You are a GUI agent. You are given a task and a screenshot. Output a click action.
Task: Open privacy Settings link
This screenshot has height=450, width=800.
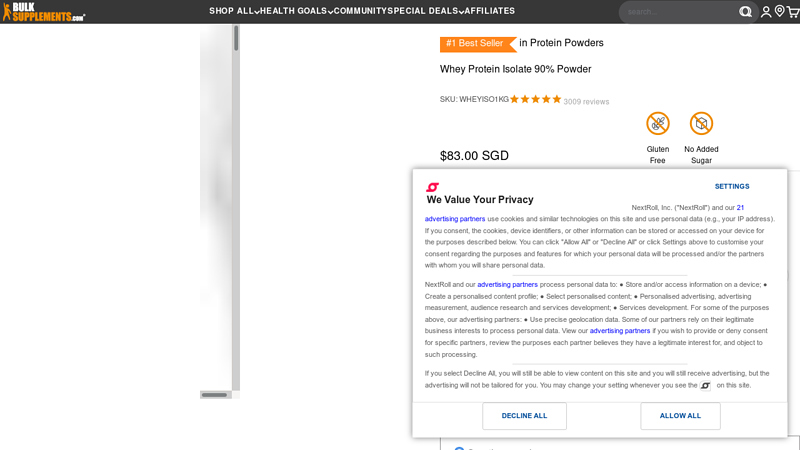732,186
